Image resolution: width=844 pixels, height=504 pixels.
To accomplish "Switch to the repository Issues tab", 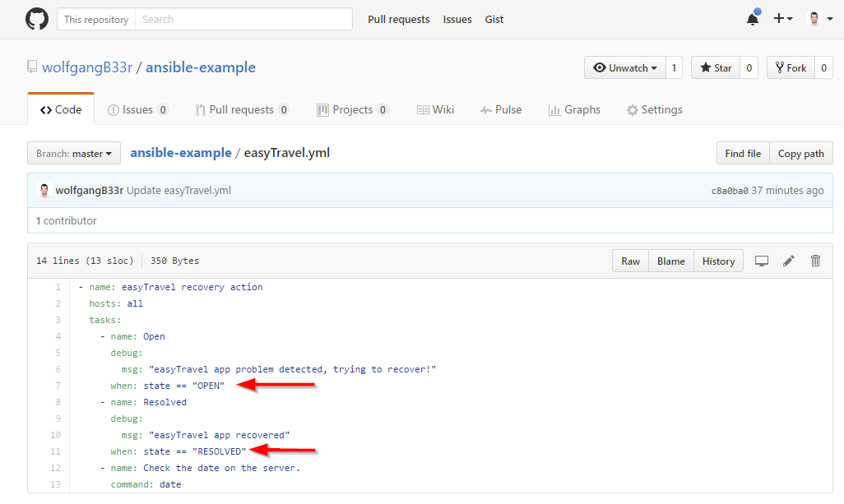I will tap(138, 109).
